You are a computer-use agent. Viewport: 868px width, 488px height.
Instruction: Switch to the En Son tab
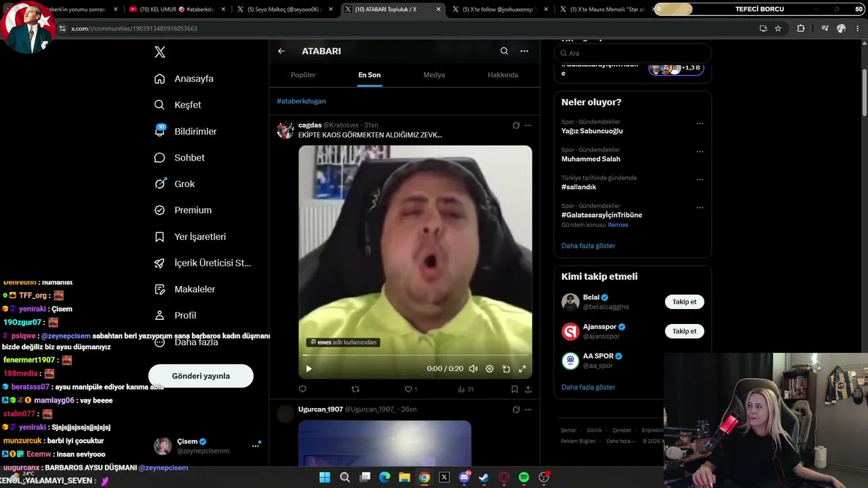click(x=370, y=75)
